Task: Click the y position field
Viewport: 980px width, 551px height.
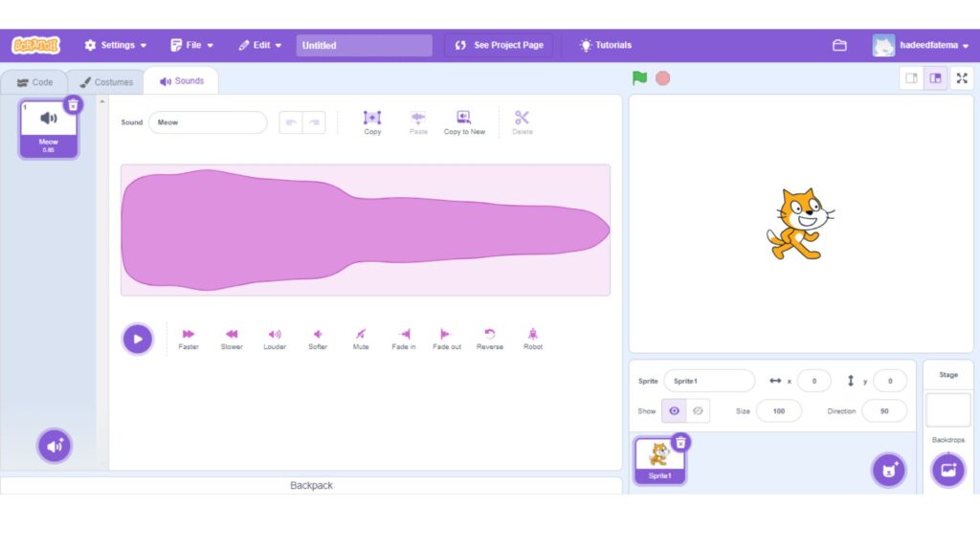Action: tap(890, 381)
